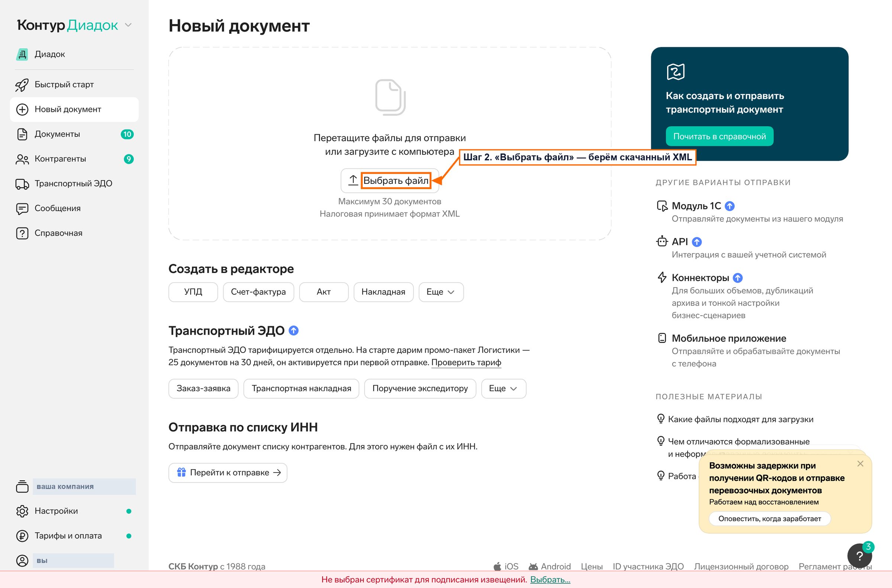Click the robot icon beside API

point(662,241)
